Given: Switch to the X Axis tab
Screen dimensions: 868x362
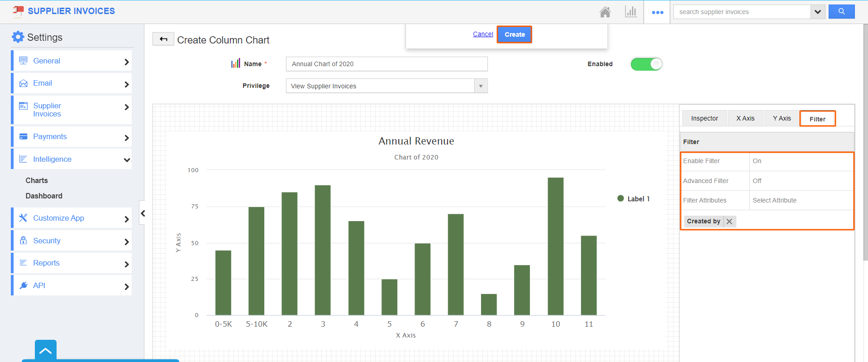Looking at the screenshot, I should tap(745, 118).
